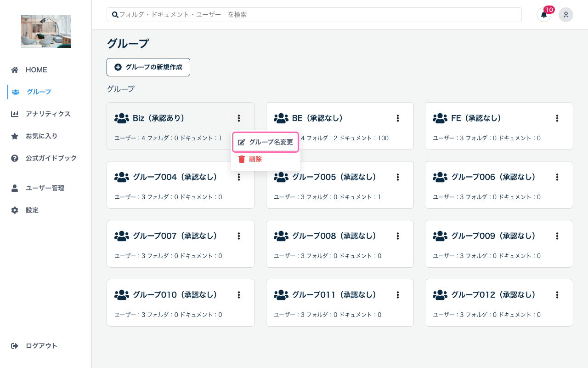This screenshot has width=588, height=368.
Task: Open the user profile avatar icon
Action: (x=565, y=15)
